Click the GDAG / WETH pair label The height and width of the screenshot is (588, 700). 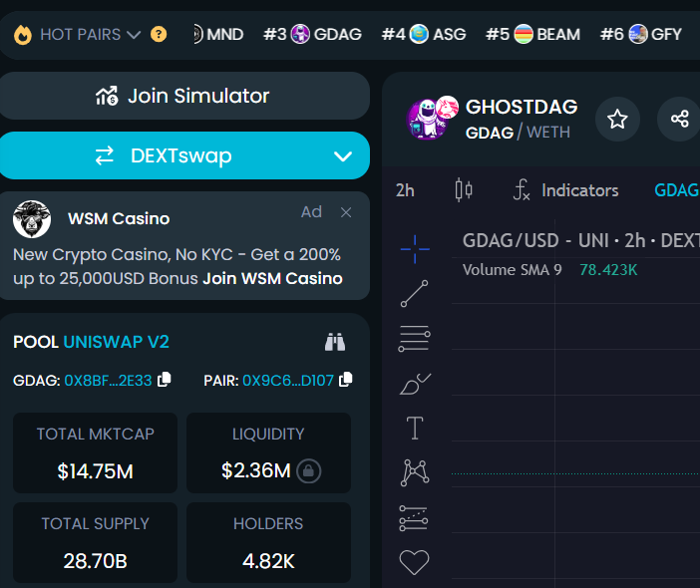[x=518, y=133]
